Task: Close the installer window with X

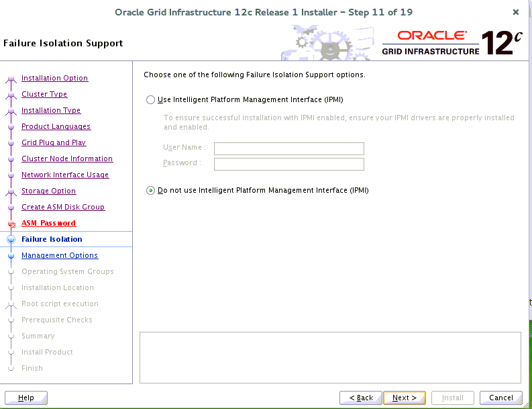Action: click(515, 12)
